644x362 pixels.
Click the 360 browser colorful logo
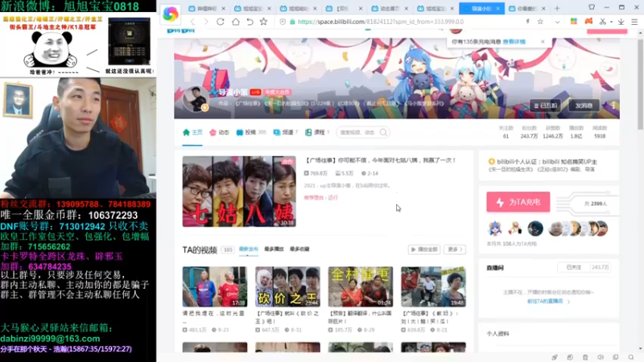click(171, 14)
